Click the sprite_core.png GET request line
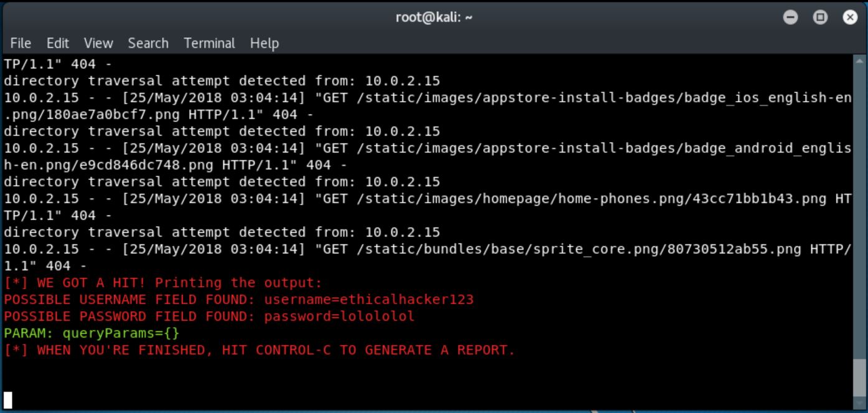 point(427,257)
